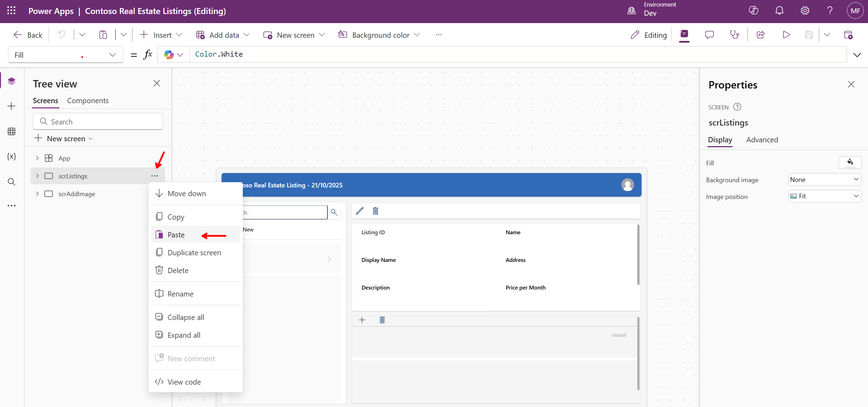
Task: Click the Insert plus icon in left rail
Action: tap(12, 106)
